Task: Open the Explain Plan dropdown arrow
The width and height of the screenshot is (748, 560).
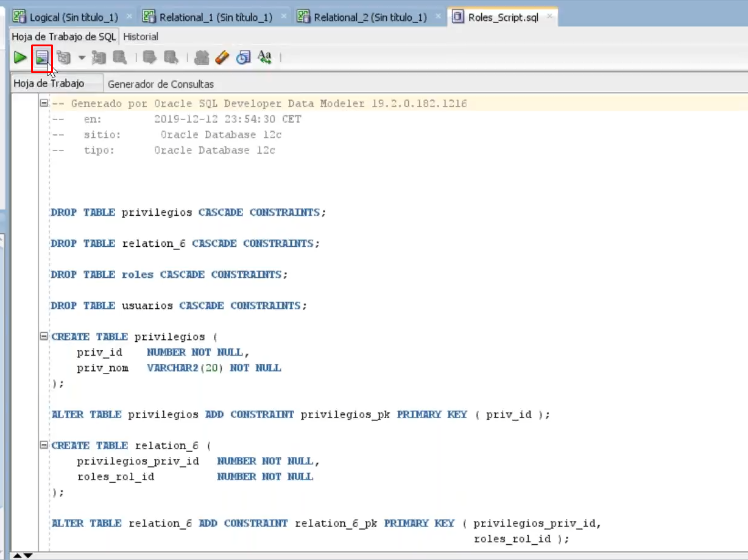Action: point(82,58)
